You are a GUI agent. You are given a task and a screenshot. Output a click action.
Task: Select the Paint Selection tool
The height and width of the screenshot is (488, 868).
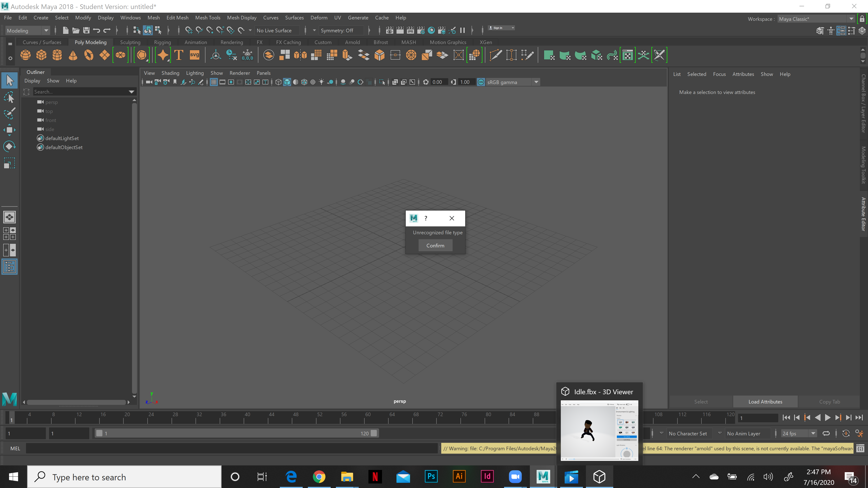coord(9,113)
